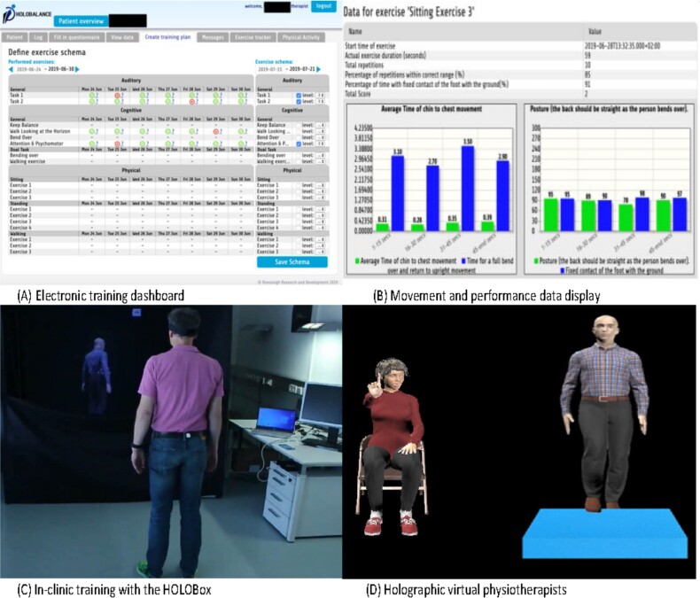Click red Task 2 status icon for Fri 28 Jun
The width and height of the screenshot is (700, 598).
[192, 101]
